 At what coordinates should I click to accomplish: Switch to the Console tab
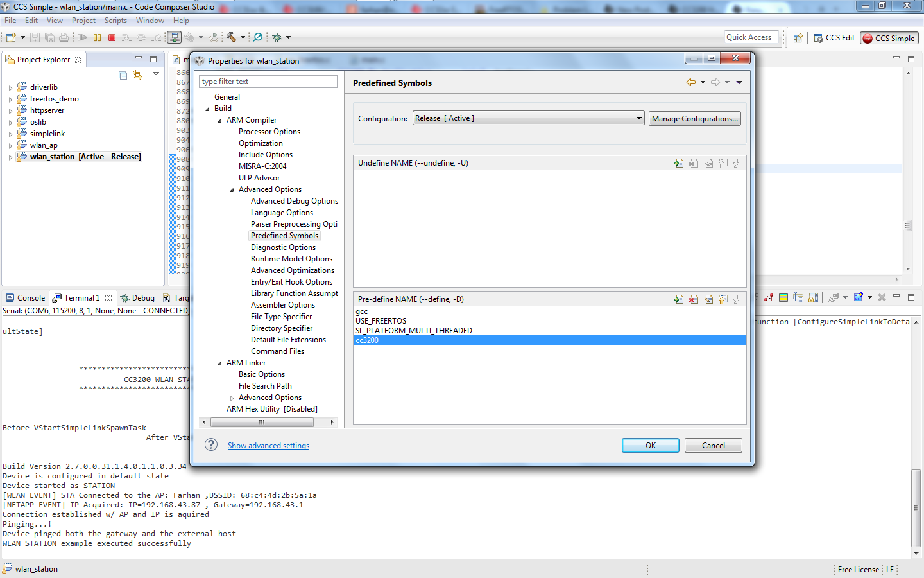pos(26,298)
